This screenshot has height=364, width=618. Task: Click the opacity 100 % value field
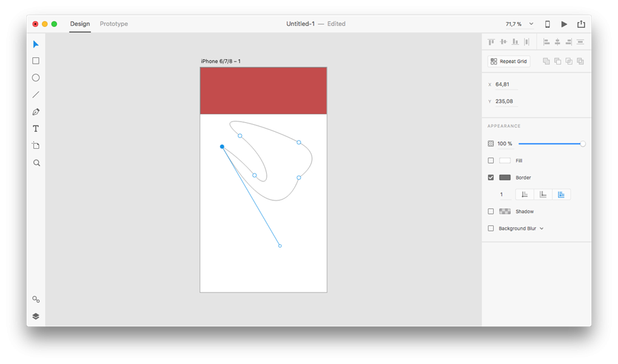point(505,144)
